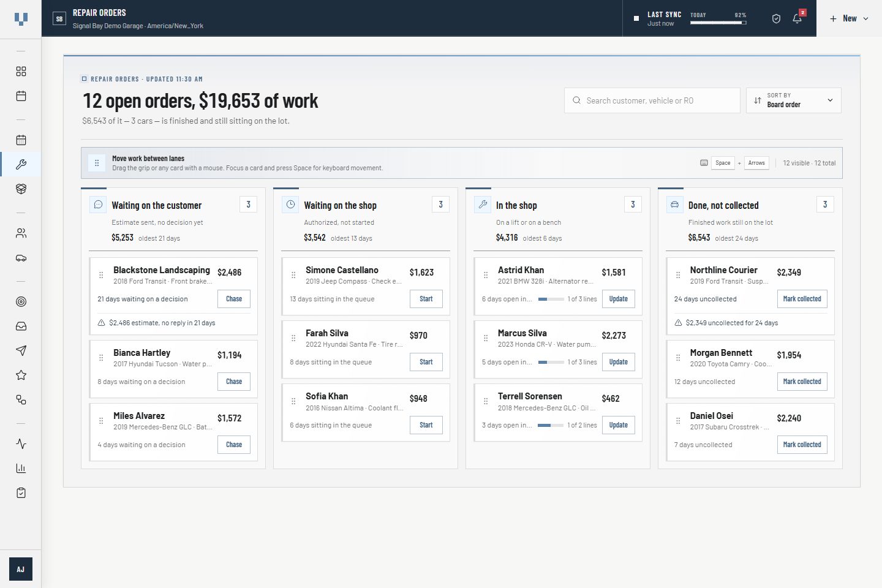Image resolution: width=882 pixels, height=588 pixels.
Task: Click the 'Farah Silva' card name
Action: [327, 333]
